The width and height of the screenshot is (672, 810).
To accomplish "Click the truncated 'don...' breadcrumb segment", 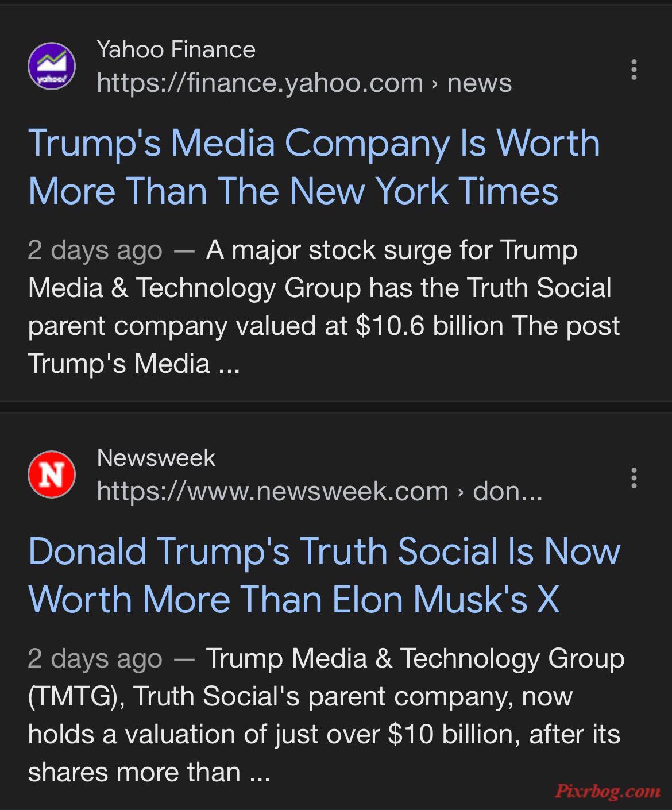I will (x=507, y=491).
